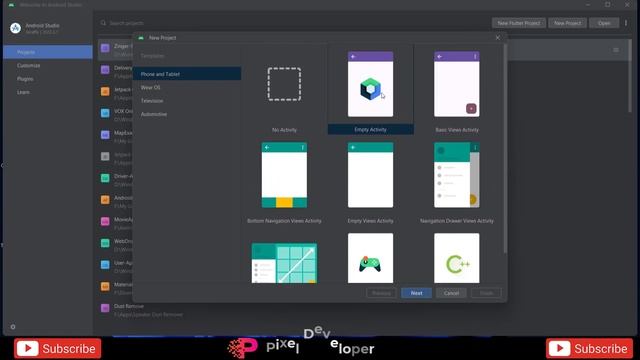Image resolution: width=640 pixels, height=360 pixels.
Task: Click the Cancel button in New Project
Action: (x=451, y=293)
